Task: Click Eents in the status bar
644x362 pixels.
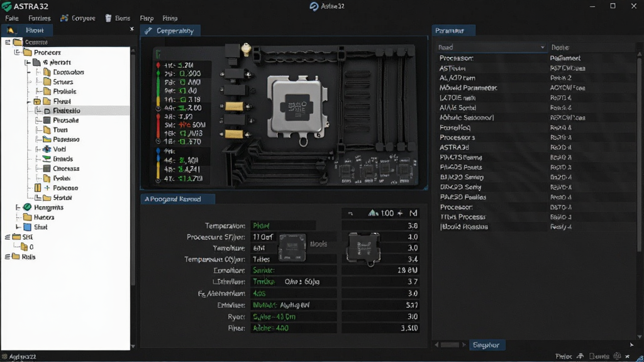Action: 599,356
